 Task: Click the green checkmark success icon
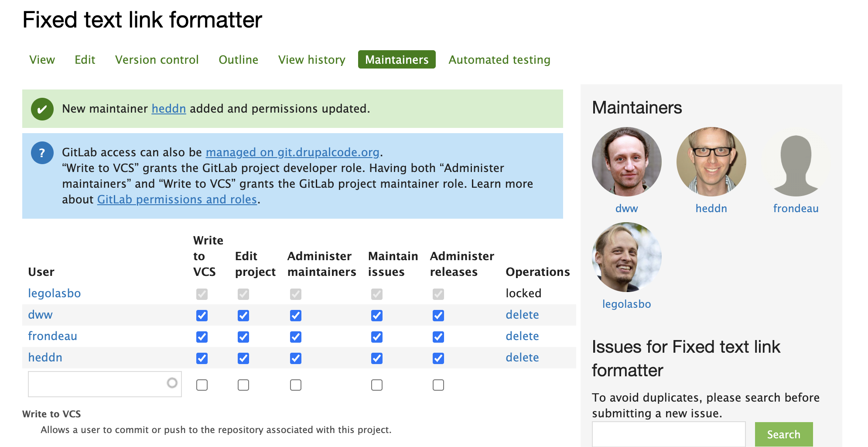point(42,109)
